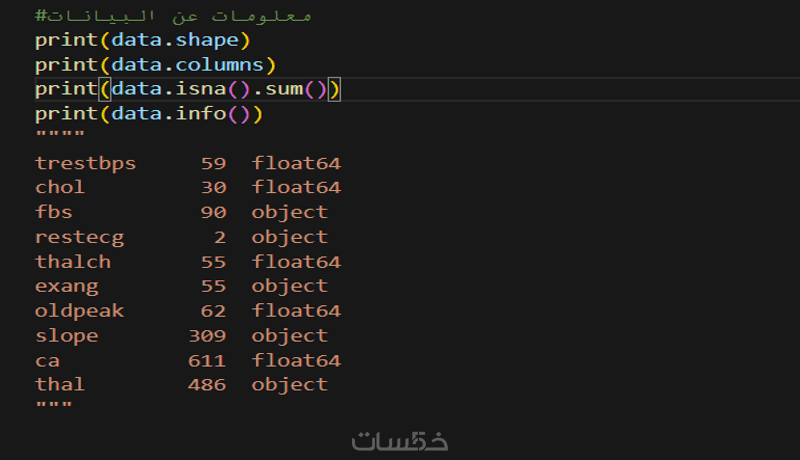Click the thal row's object dtype

pyautogui.click(x=289, y=384)
